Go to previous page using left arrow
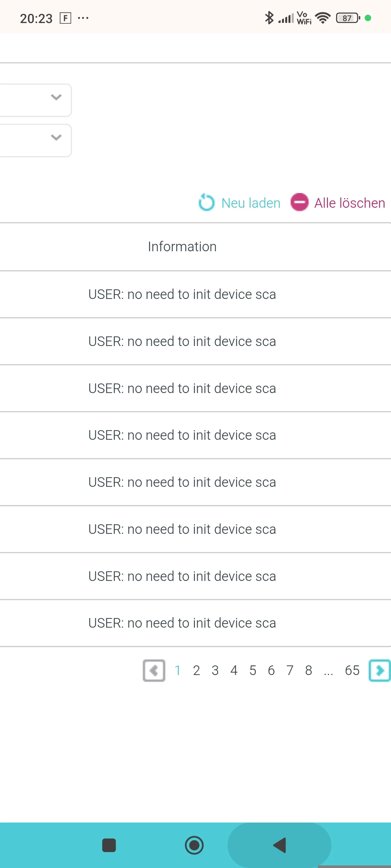Viewport: 391px width, 868px height. [x=154, y=671]
